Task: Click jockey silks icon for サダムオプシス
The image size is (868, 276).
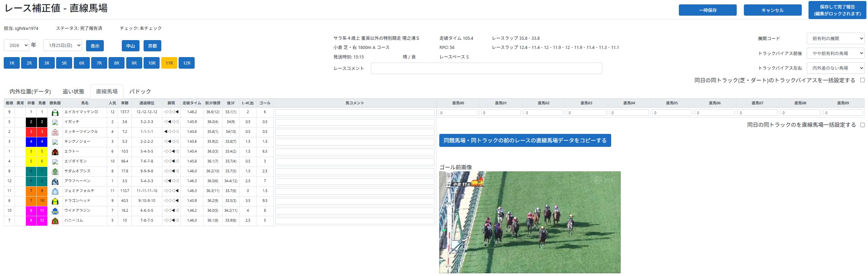Action: click(x=55, y=172)
